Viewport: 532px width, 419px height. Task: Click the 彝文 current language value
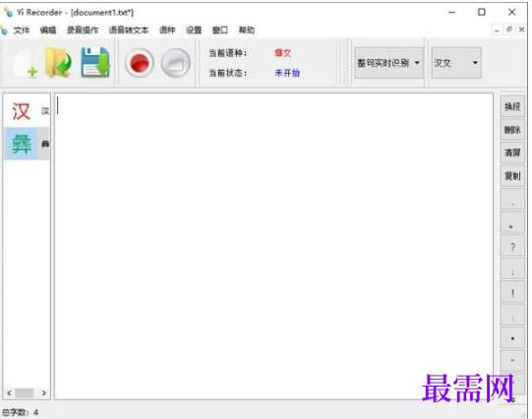(283, 53)
